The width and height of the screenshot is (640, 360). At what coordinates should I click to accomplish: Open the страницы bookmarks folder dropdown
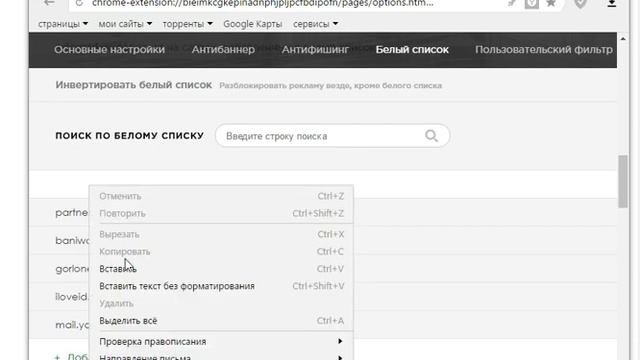pos(63,24)
